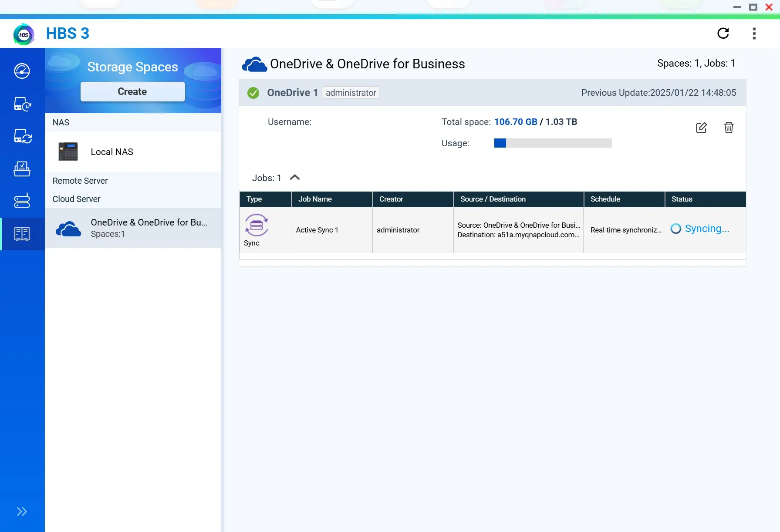
Task: Click the Schedule column header
Action: 624,199
